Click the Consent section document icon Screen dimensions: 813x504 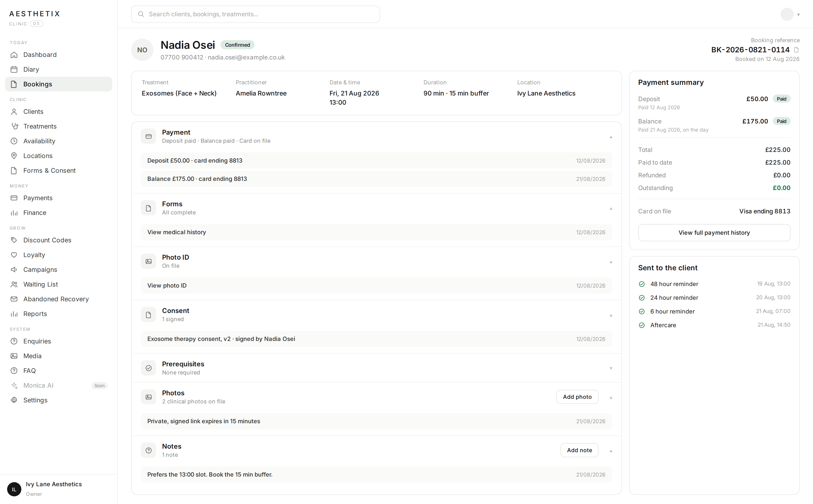click(x=148, y=315)
